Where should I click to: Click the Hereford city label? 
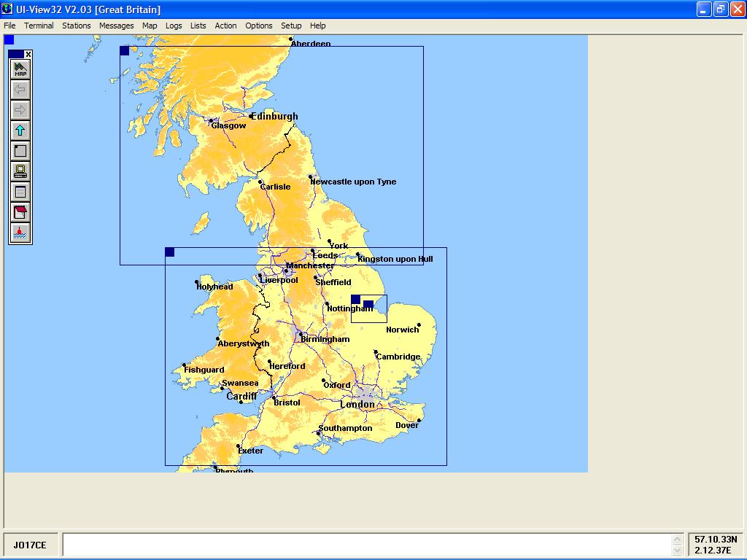[x=287, y=366]
